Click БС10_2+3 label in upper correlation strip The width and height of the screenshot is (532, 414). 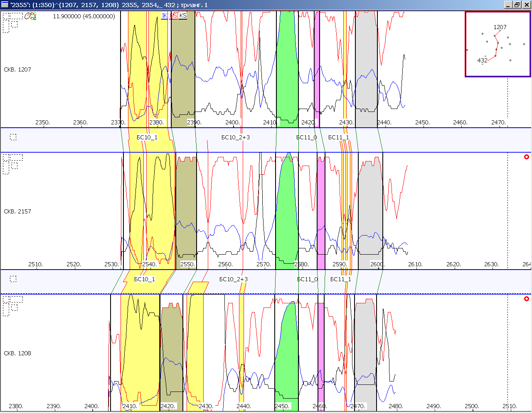click(236, 137)
